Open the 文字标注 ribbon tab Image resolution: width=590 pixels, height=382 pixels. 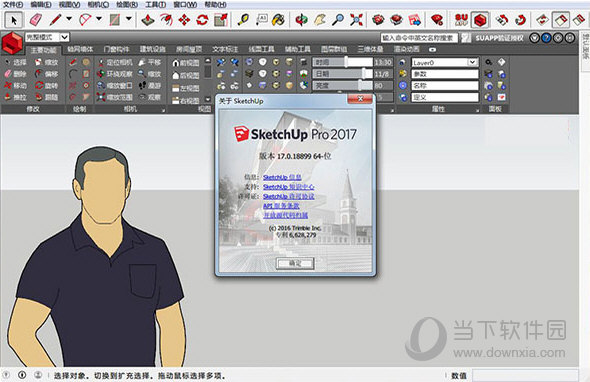[225, 49]
